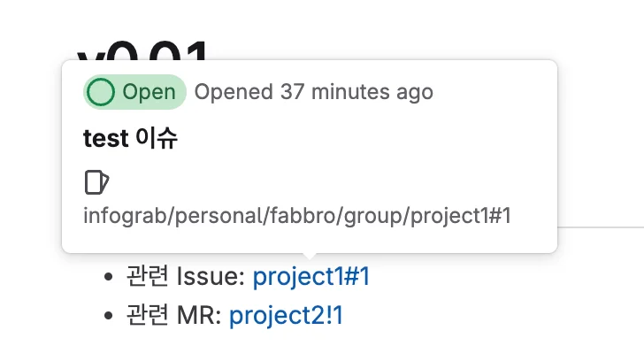The height and width of the screenshot is (361, 644).
Task: Click the "Opened 37 minutes ago" timestamp
Action: coord(313,92)
